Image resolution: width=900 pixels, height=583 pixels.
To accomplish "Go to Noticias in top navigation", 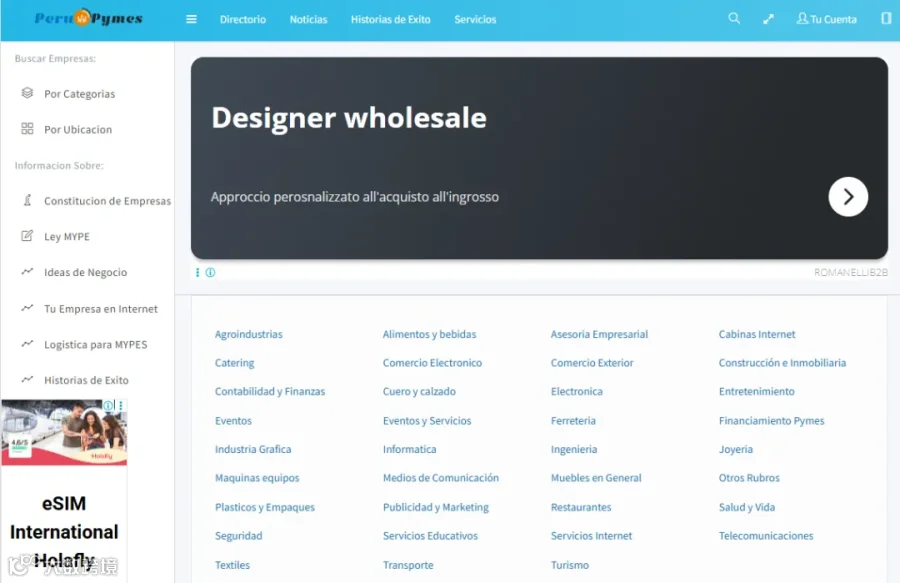I will pyautogui.click(x=308, y=20).
